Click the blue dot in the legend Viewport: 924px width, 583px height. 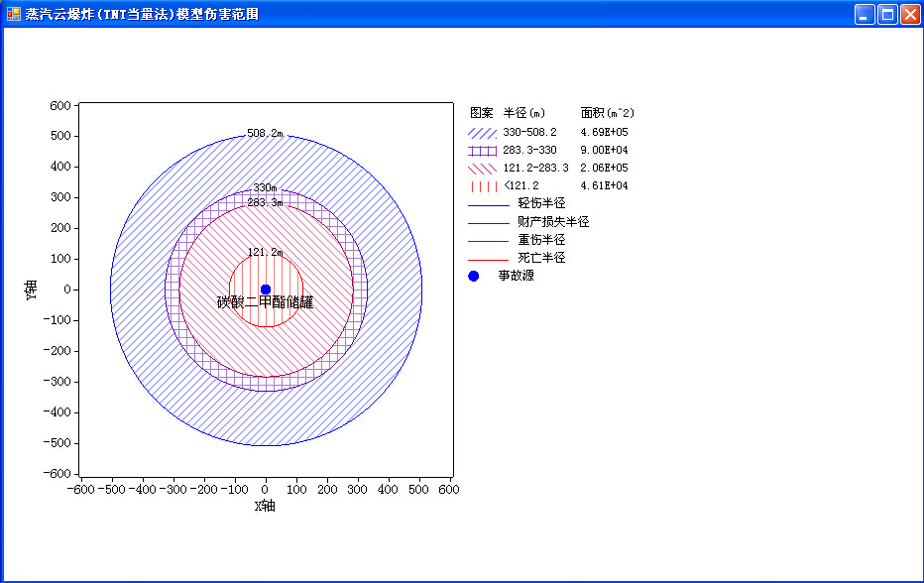click(x=473, y=276)
